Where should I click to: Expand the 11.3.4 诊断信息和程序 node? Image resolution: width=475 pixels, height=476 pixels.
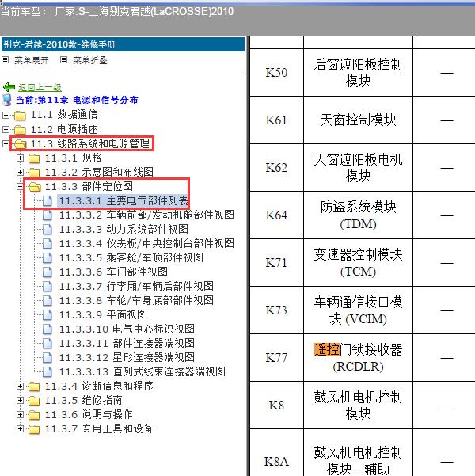[x=20, y=386]
